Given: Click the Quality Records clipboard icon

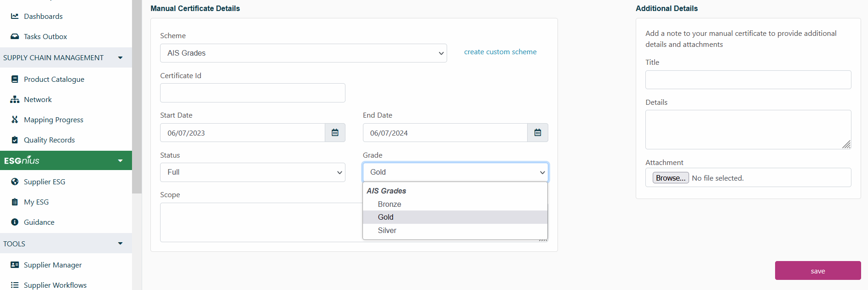Looking at the screenshot, I should point(15,140).
